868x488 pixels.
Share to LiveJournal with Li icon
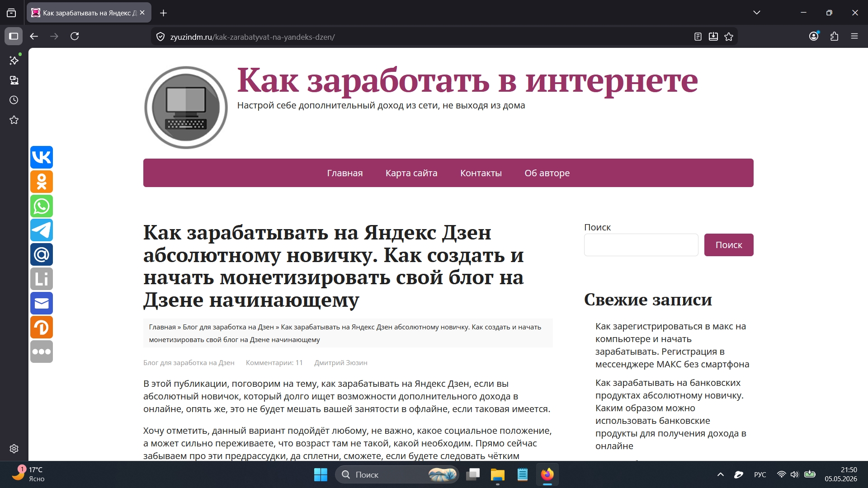(x=42, y=279)
